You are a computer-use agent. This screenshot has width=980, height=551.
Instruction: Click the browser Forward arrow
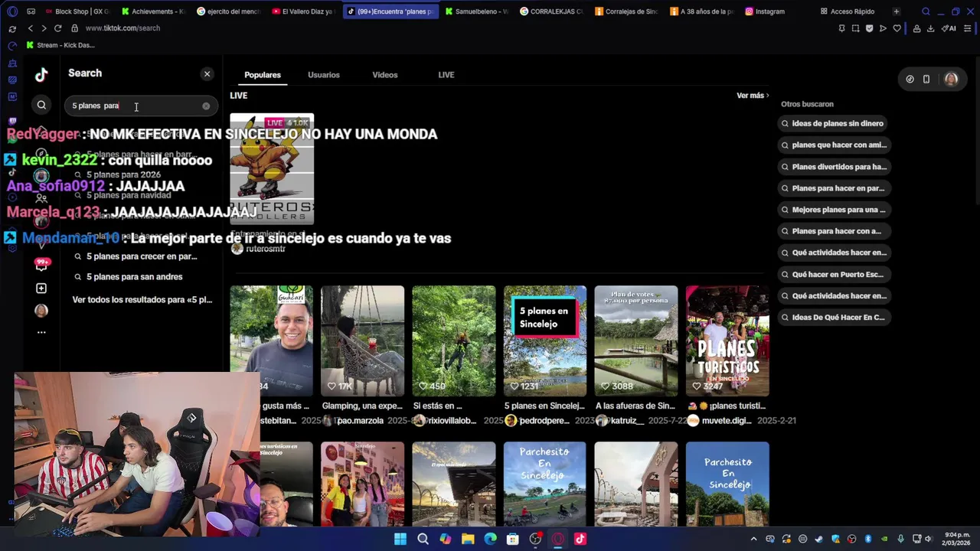pos(44,28)
